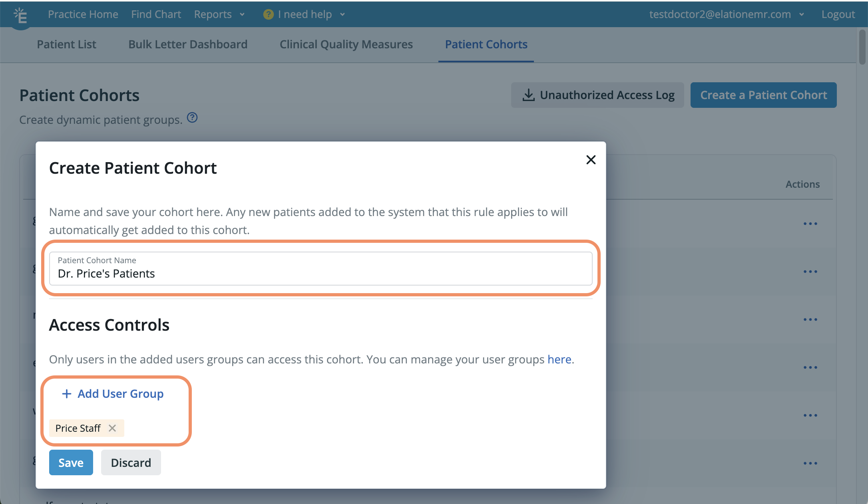The width and height of the screenshot is (868, 504).
Task: Open the last row's three-dot actions menu
Action: [810, 463]
